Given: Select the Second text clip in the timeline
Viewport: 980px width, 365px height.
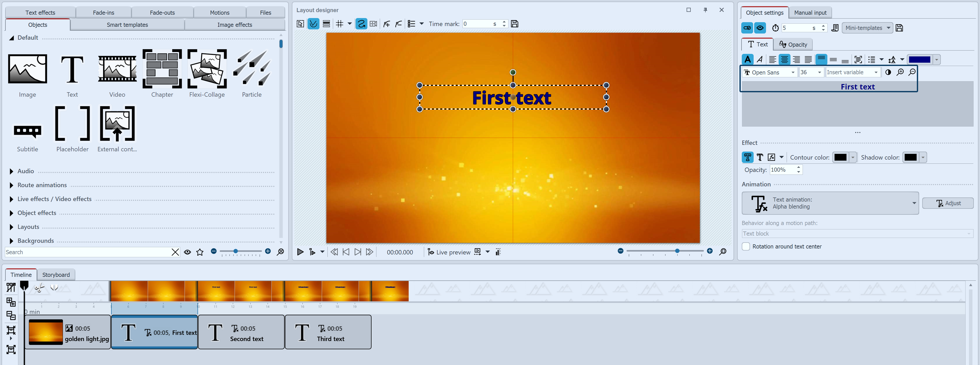Looking at the screenshot, I should [x=241, y=332].
